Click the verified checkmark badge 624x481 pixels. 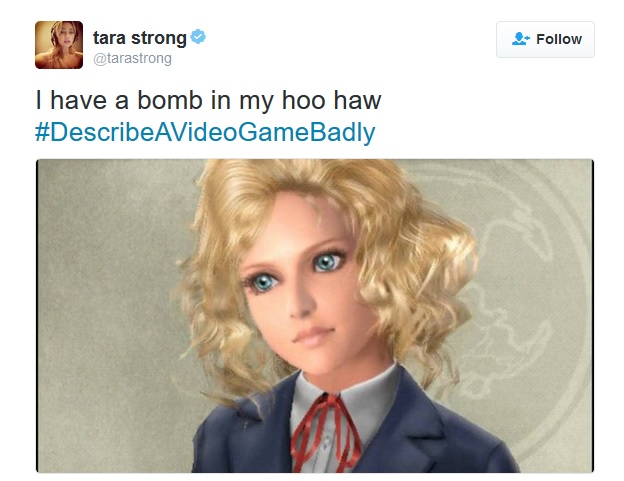click(x=198, y=37)
